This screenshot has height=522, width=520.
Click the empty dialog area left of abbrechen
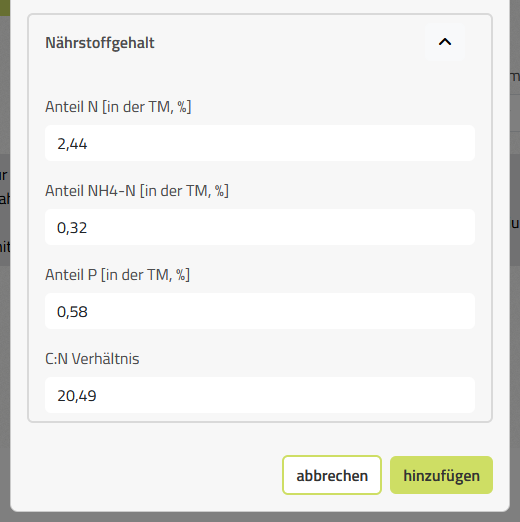[150, 475]
